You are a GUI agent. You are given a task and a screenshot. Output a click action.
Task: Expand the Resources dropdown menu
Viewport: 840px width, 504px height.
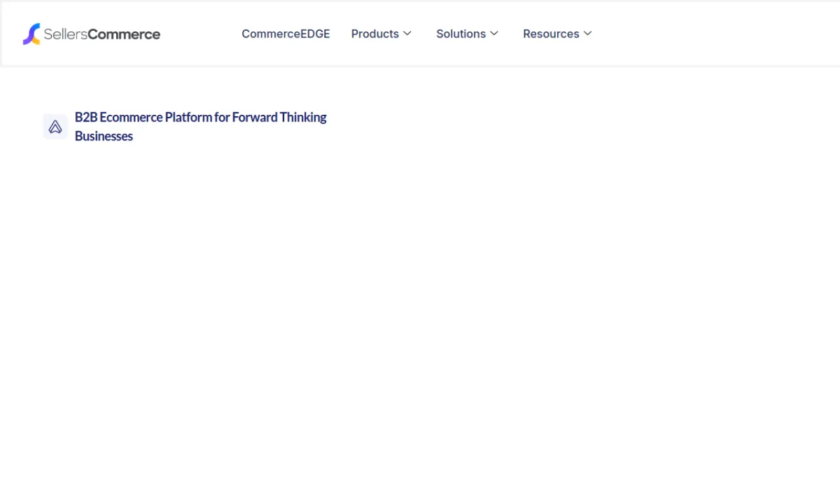click(x=557, y=33)
